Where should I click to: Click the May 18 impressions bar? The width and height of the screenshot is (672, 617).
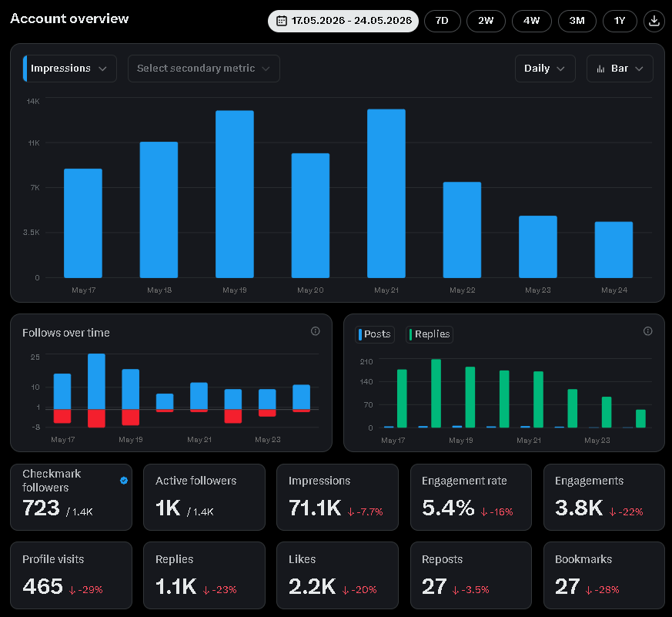159,210
